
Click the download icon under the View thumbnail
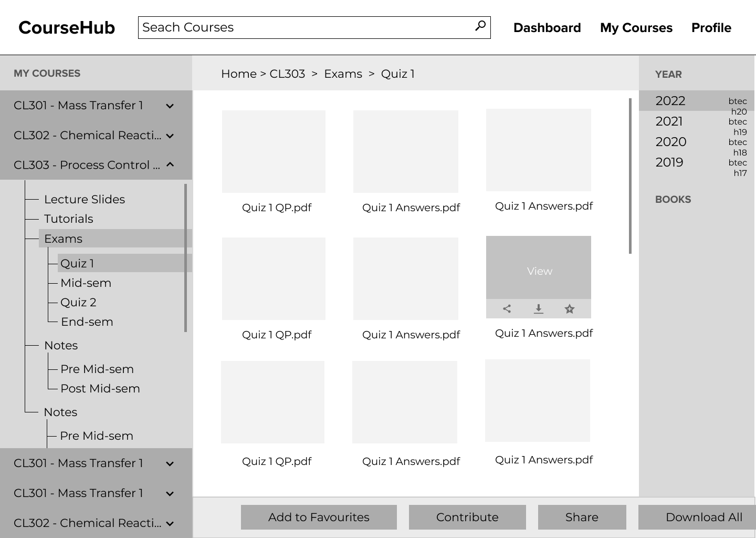tap(538, 309)
